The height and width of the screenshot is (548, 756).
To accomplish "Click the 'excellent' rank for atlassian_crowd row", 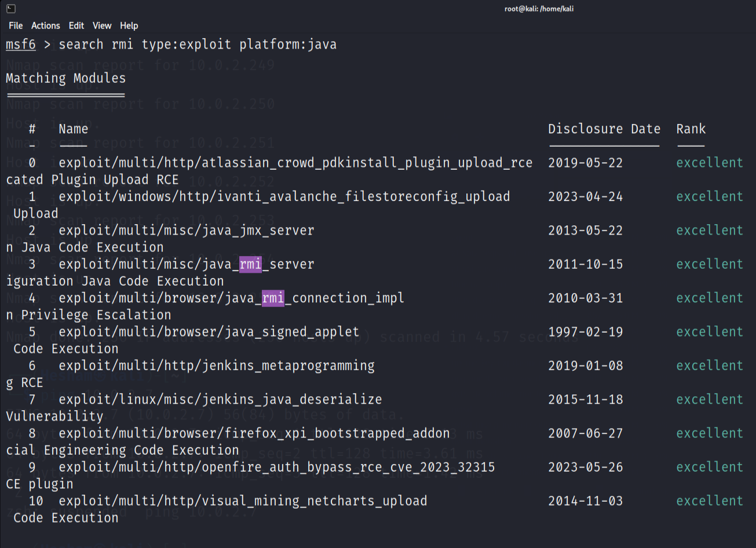I will coord(710,163).
